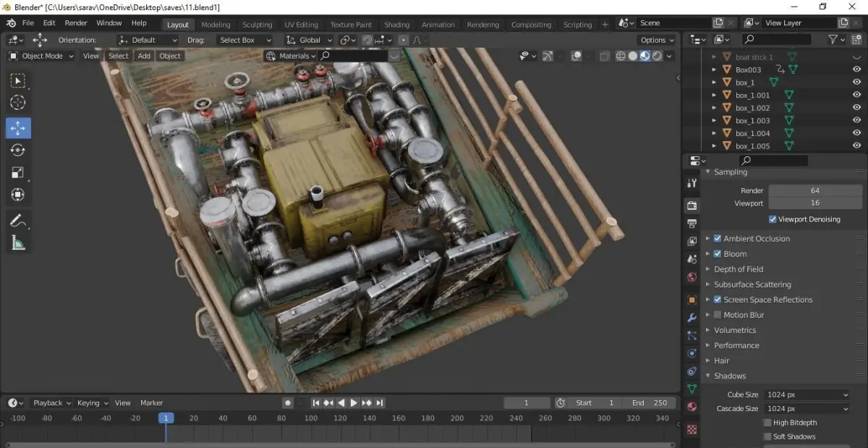Open the Render menu
868x448 pixels.
[x=76, y=23]
